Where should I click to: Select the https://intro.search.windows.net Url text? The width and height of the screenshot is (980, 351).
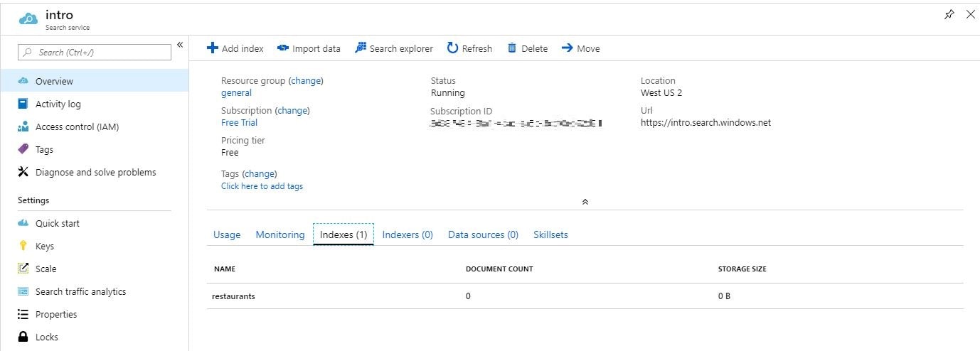click(x=705, y=122)
